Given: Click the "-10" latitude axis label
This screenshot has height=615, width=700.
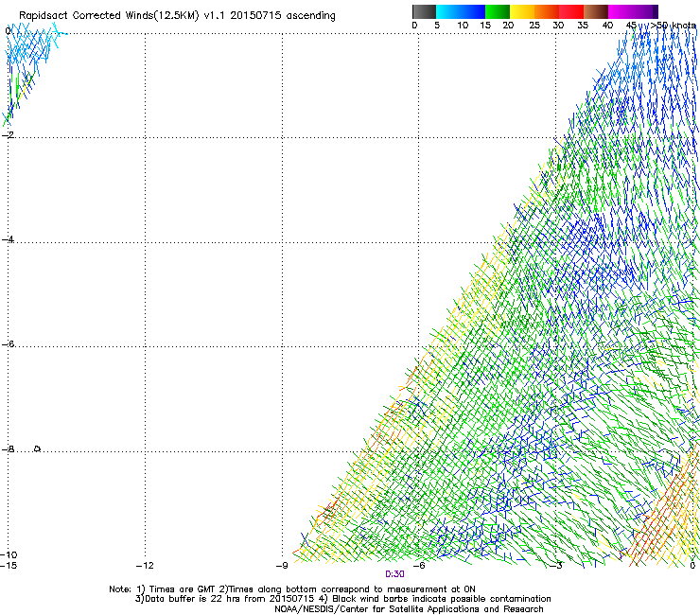Looking at the screenshot, I should 9,554.
